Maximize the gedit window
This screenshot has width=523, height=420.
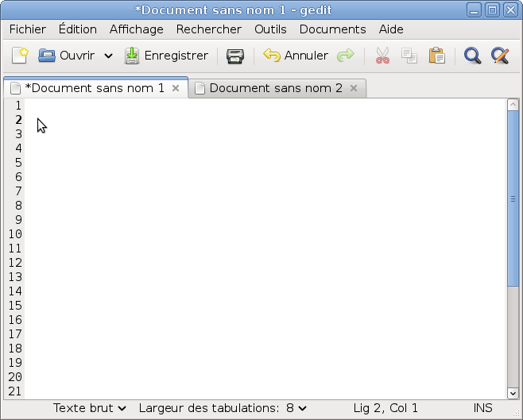tap(492, 10)
